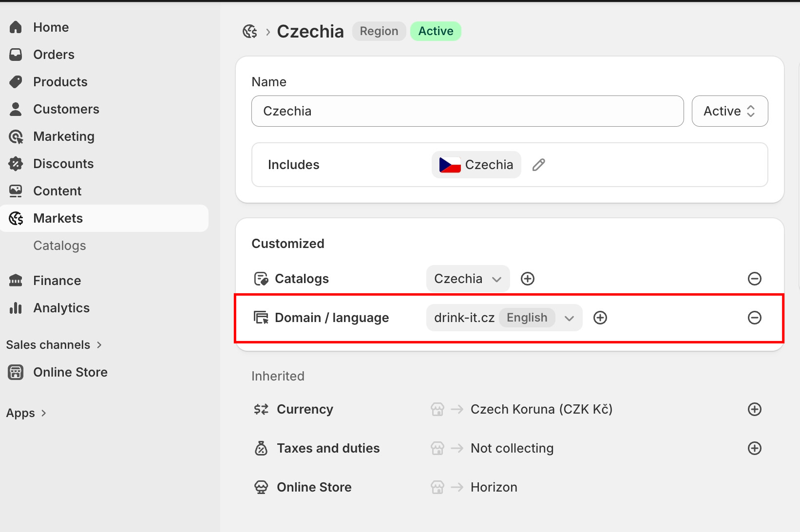Open Products from the sidebar
This screenshot has width=800, height=532.
point(60,82)
